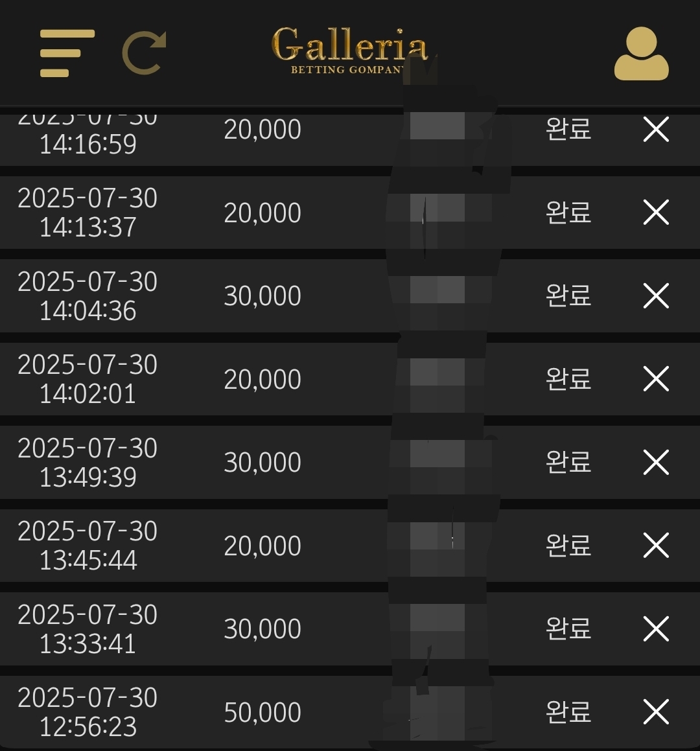Remove the 14:02:01 transaction with X
This screenshot has width=700, height=751.
point(656,379)
